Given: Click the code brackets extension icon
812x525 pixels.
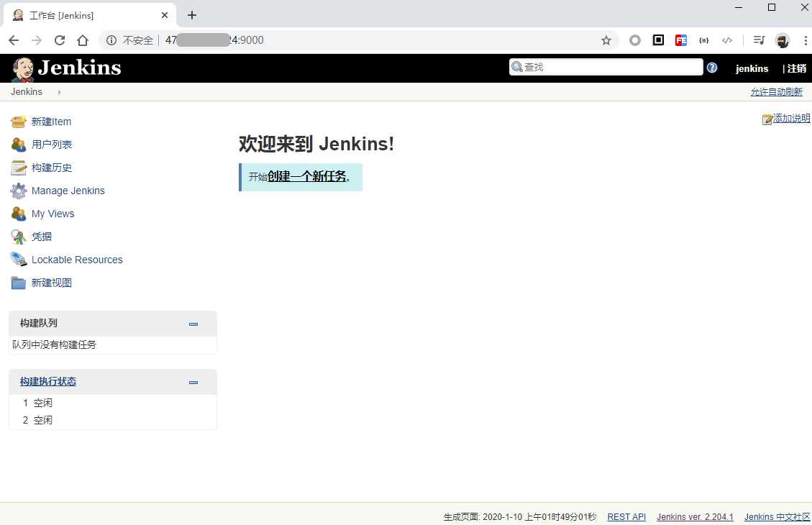Looking at the screenshot, I should (727, 40).
